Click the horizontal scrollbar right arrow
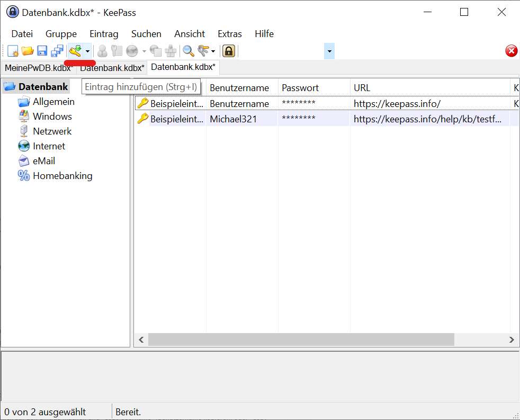This screenshot has height=420, width=520. tap(512, 339)
